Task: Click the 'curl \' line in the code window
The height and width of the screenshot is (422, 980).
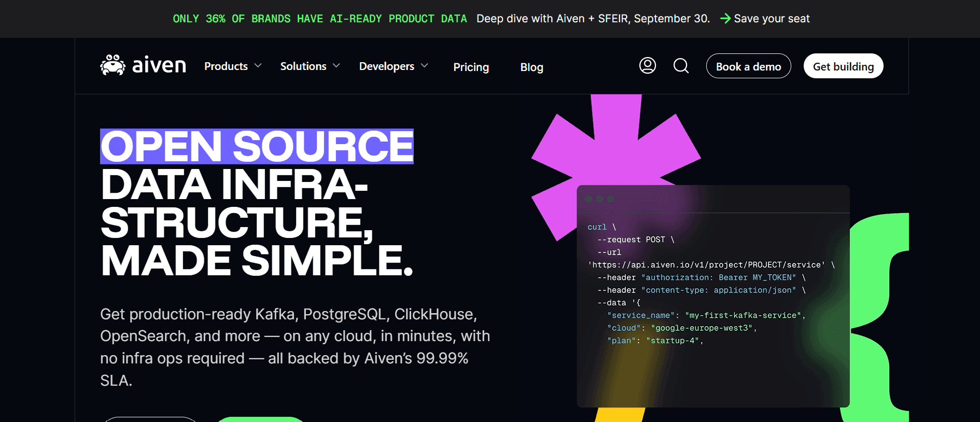Action: [x=602, y=227]
